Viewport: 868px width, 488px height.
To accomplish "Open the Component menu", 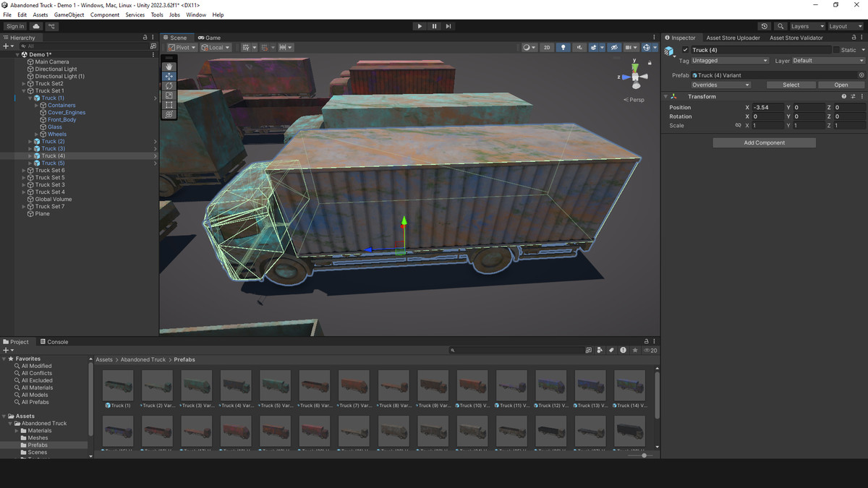I will point(105,14).
